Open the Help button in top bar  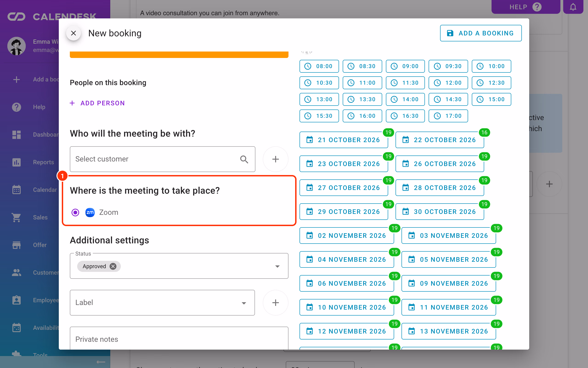point(526,7)
